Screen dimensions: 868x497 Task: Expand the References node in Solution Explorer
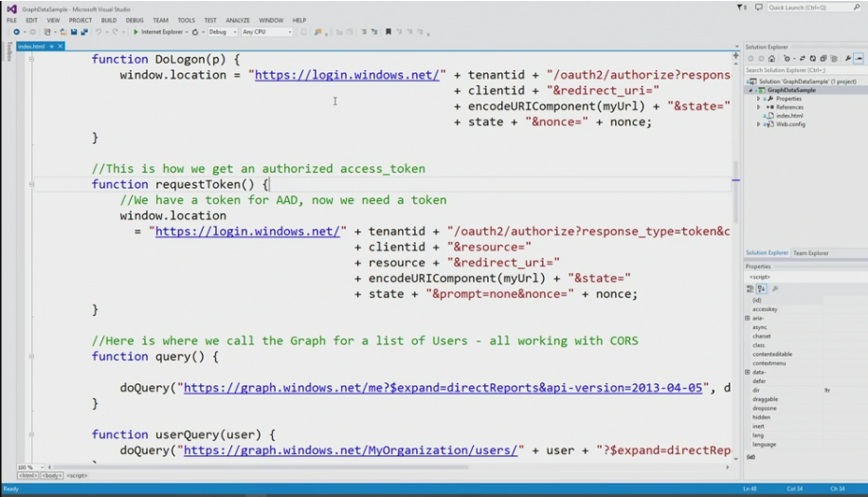click(759, 107)
